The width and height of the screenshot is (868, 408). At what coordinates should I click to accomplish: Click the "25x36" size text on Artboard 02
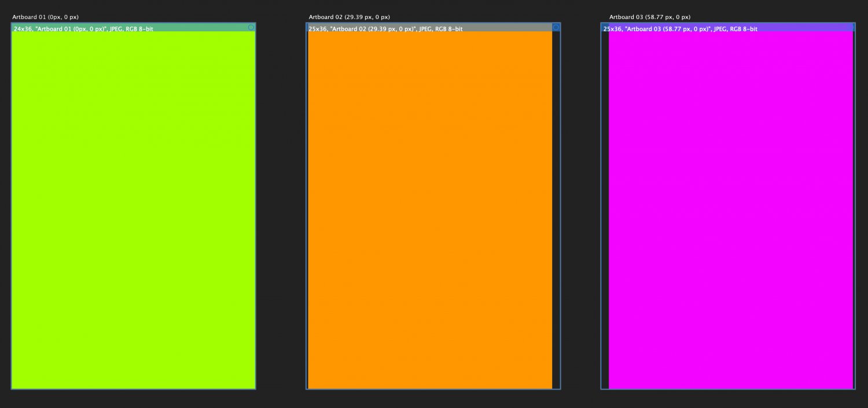point(317,28)
